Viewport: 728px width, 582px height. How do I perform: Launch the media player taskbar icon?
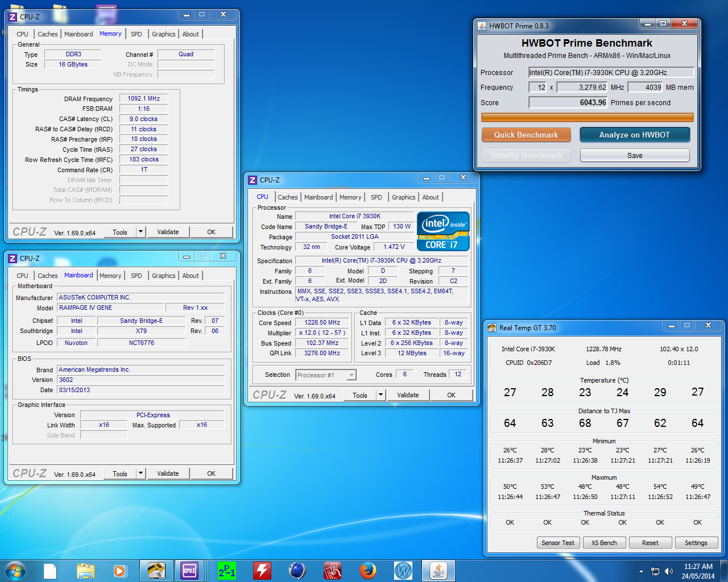click(119, 571)
